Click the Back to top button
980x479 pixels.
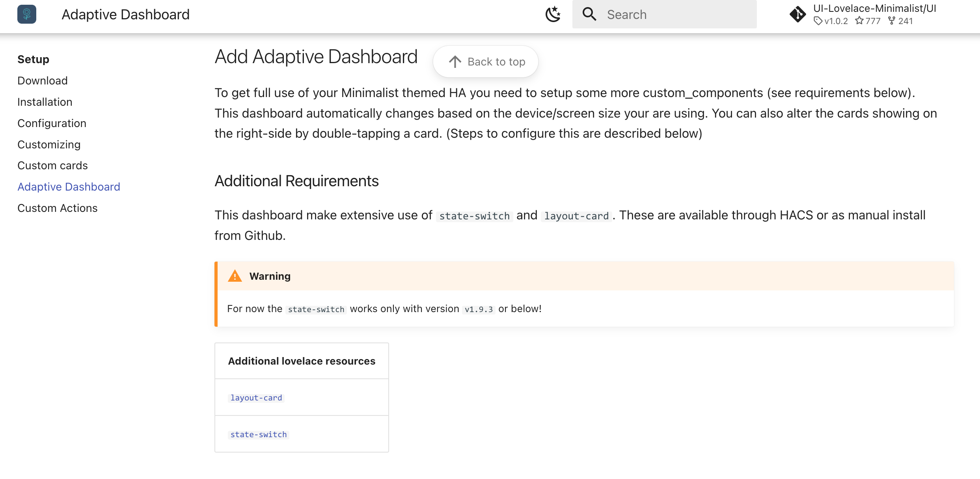485,62
